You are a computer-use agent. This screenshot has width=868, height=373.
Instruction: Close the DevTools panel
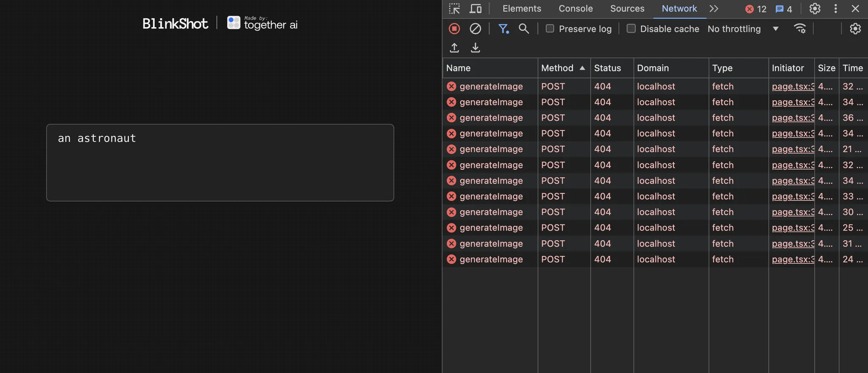(855, 9)
